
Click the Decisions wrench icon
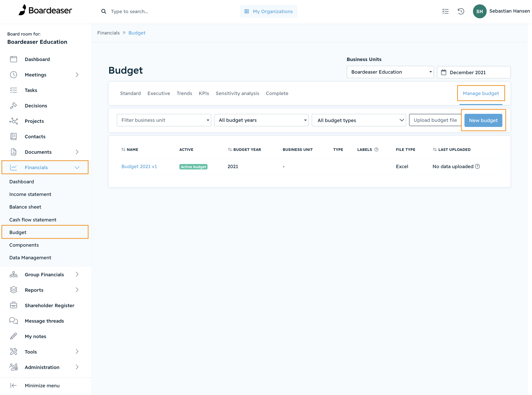14,106
